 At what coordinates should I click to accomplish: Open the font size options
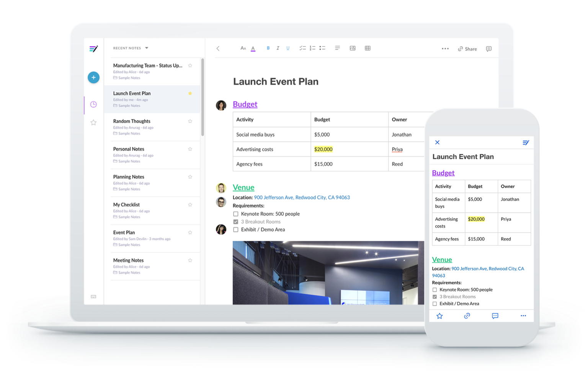pyautogui.click(x=243, y=48)
